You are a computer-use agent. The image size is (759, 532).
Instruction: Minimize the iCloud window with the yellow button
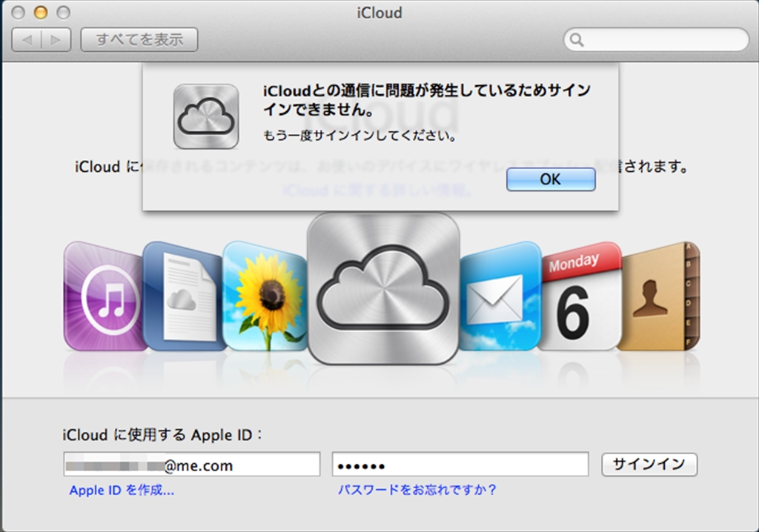[41, 13]
